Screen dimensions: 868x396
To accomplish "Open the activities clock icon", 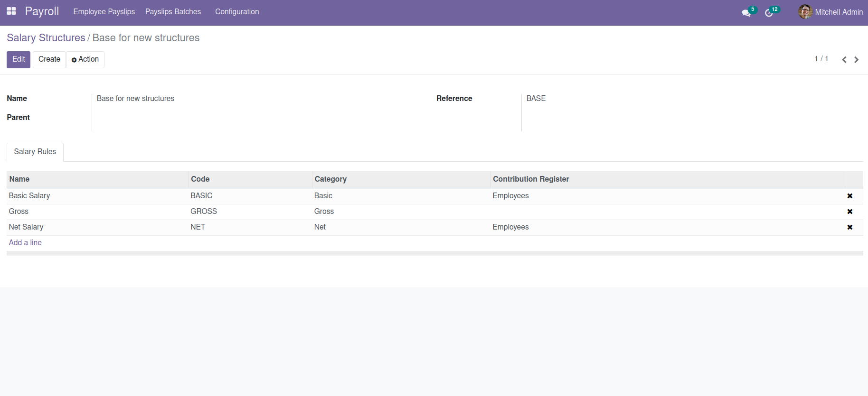I will [769, 13].
